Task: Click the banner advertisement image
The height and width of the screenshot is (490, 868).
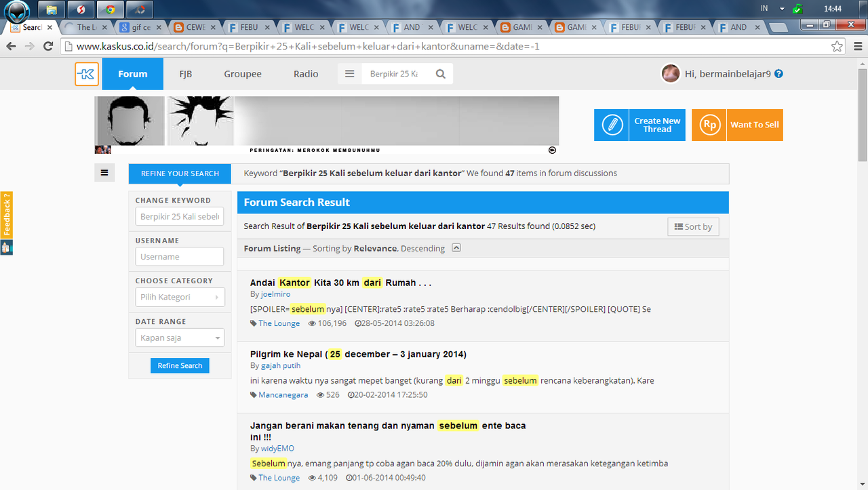Action: point(327,125)
